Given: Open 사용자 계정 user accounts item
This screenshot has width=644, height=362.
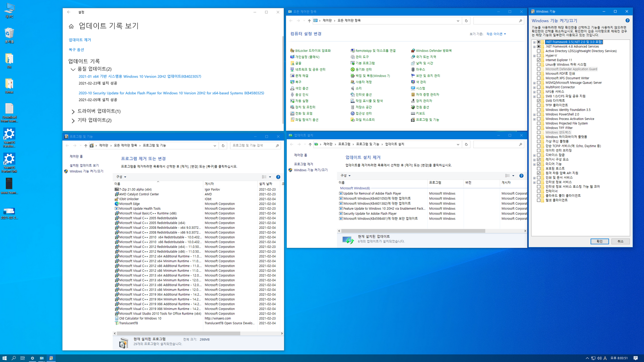Looking at the screenshot, I should 361,82.
